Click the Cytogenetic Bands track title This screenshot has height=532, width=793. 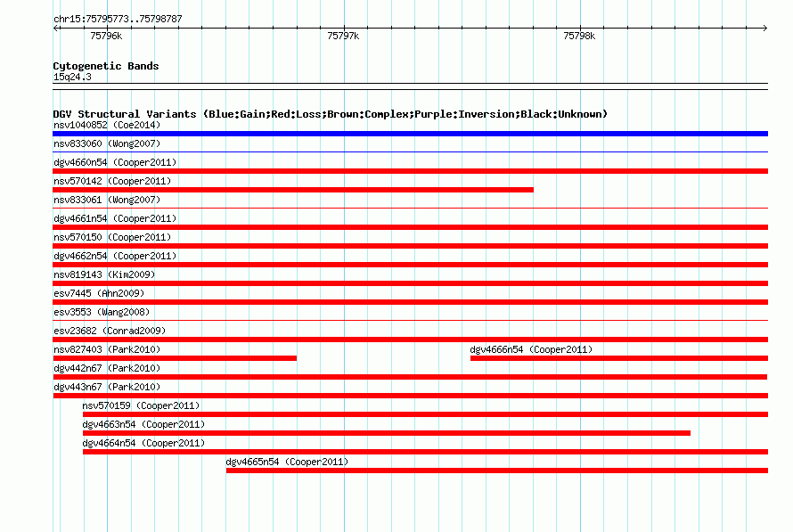pyautogui.click(x=106, y=66)
